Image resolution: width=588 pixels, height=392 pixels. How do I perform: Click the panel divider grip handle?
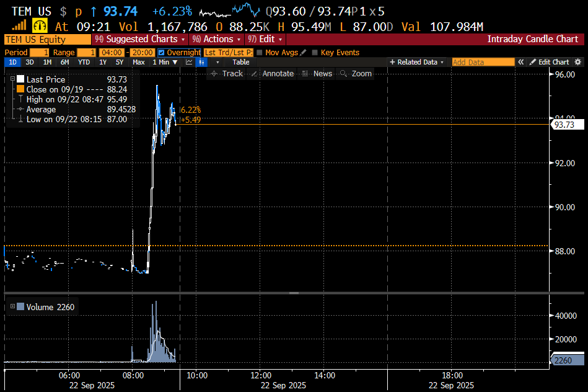click(x=294, y=293)
